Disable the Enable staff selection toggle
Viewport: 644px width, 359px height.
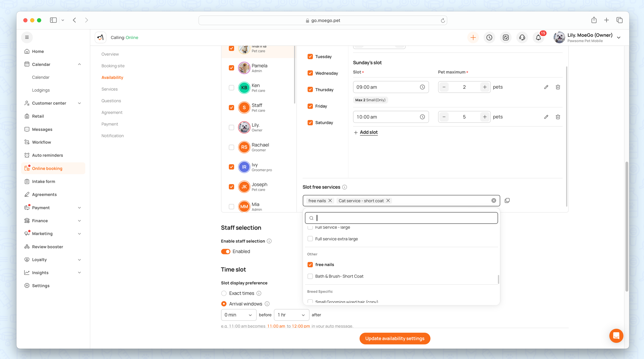(x=226, y=252)
